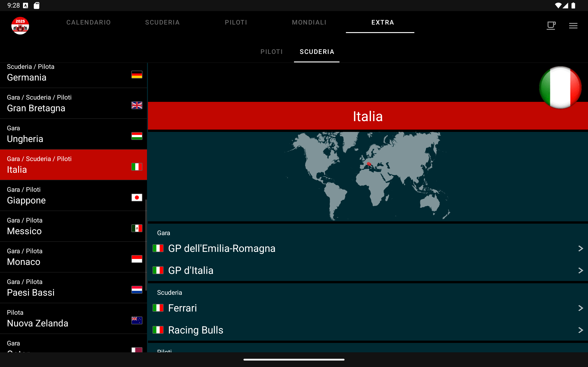Tap the German flag icon in list
This screenshot has width=588, height=367.
(x=137, y=75)
